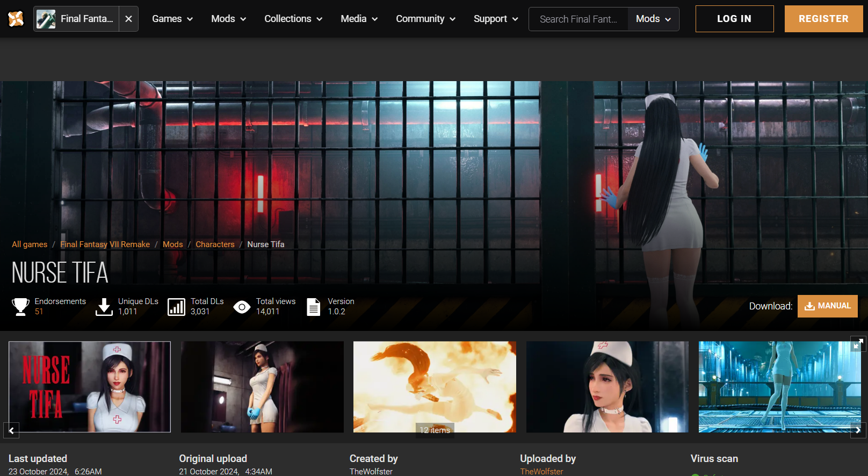Viewport: 868px width, 476px height.
Task: Advance gallery with next arrow
Action: point(858,430)
